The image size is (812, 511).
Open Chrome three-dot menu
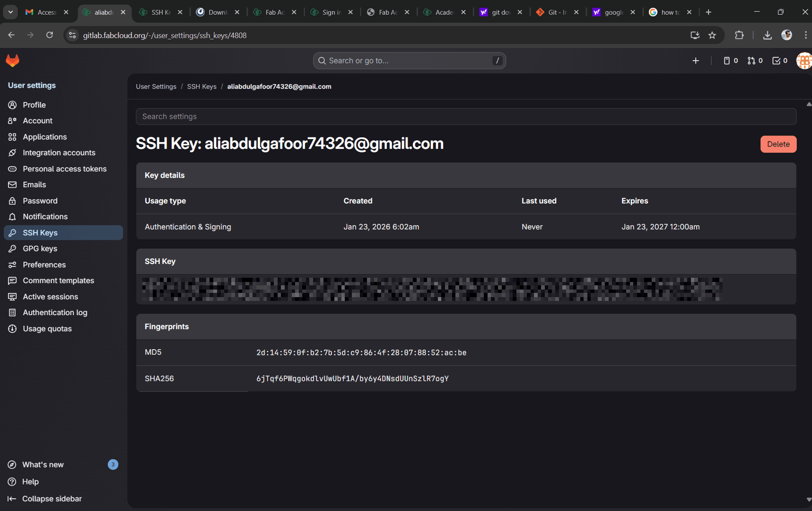(806, 35)
